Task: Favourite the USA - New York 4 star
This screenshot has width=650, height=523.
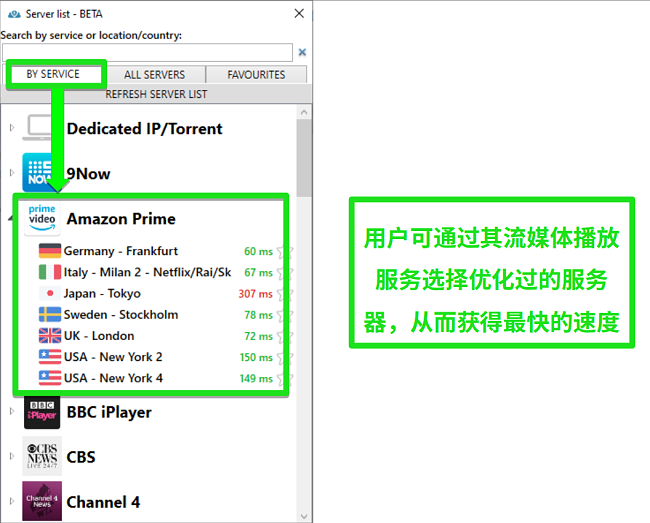Action: 285,378
